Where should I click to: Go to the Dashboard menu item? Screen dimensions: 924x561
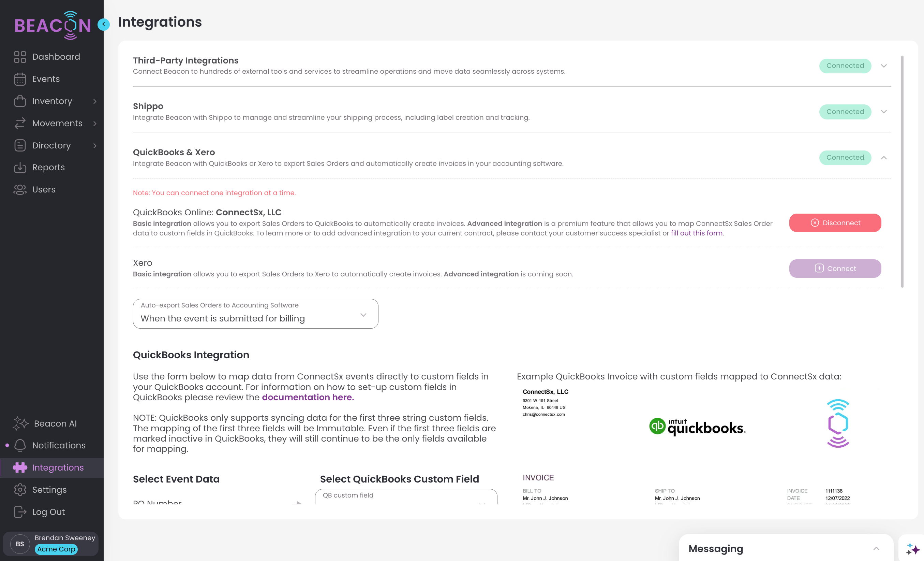[56, 57]
